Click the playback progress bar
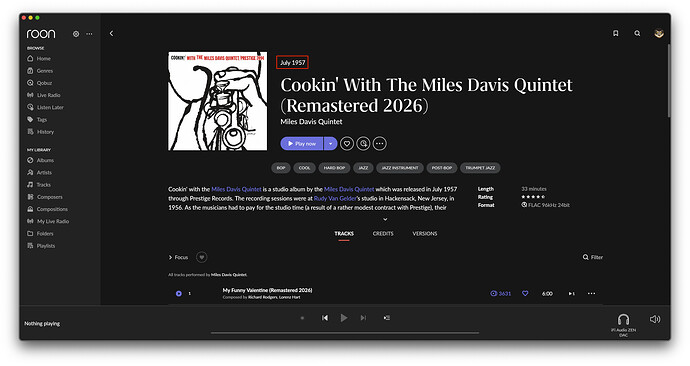 click(345, 333)
